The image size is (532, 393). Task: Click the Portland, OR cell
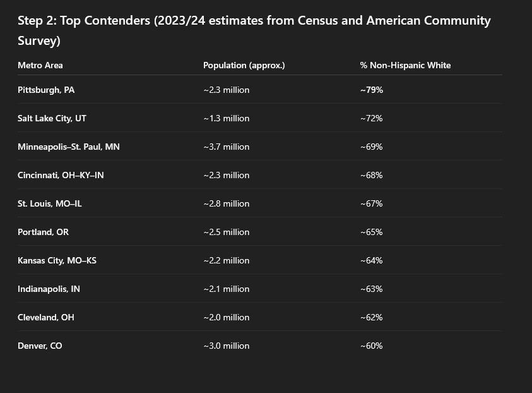[43, 232]
